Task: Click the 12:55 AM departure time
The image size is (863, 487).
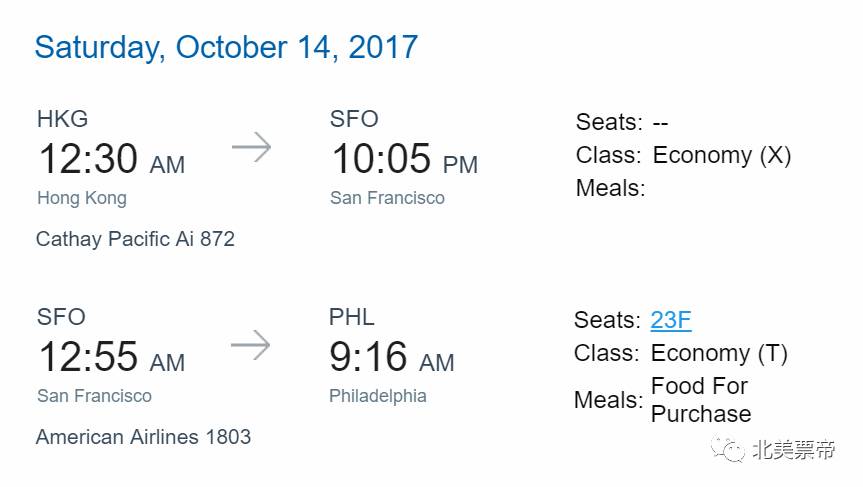Action: (x=111, y=358)
